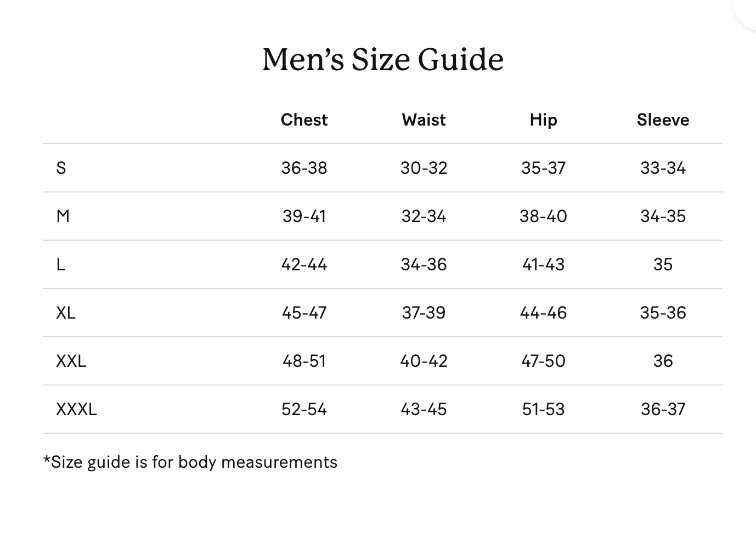This screenshot has width=756, height=533.
Task: Click the Men's Size Guide heading
Action: 382,59
